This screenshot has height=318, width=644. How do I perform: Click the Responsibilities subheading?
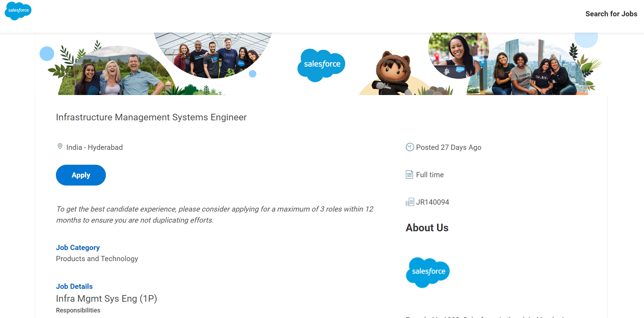click(78, 310)
